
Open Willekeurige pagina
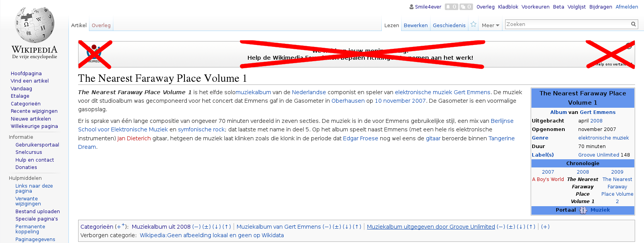click(x=34, y=126)
